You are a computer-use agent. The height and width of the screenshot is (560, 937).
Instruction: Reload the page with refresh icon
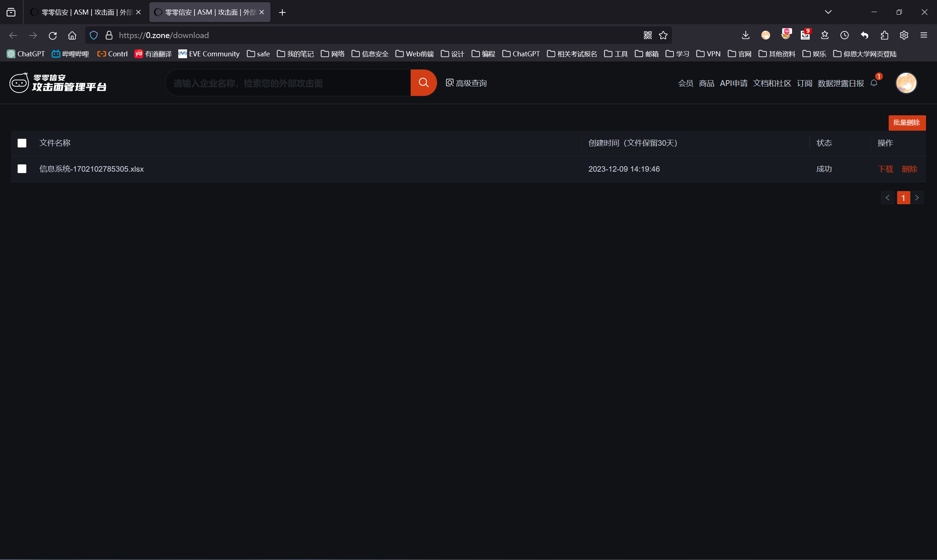52,36
